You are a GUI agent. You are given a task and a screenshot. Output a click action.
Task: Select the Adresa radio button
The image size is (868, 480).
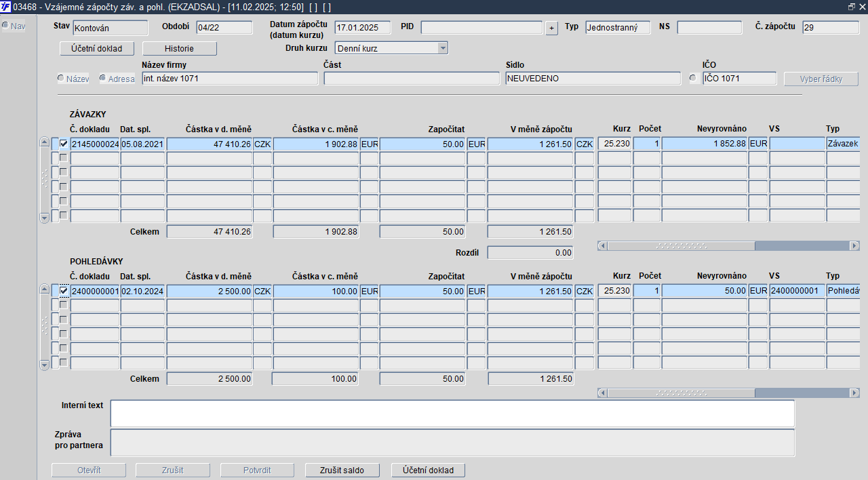pyautogui.click(x=103, y=79)
